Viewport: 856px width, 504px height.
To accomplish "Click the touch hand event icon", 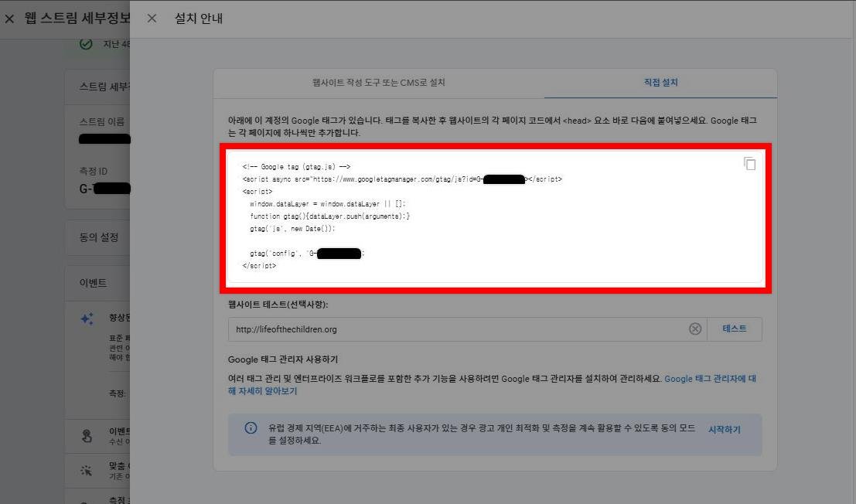I will [x=87, y=436].
